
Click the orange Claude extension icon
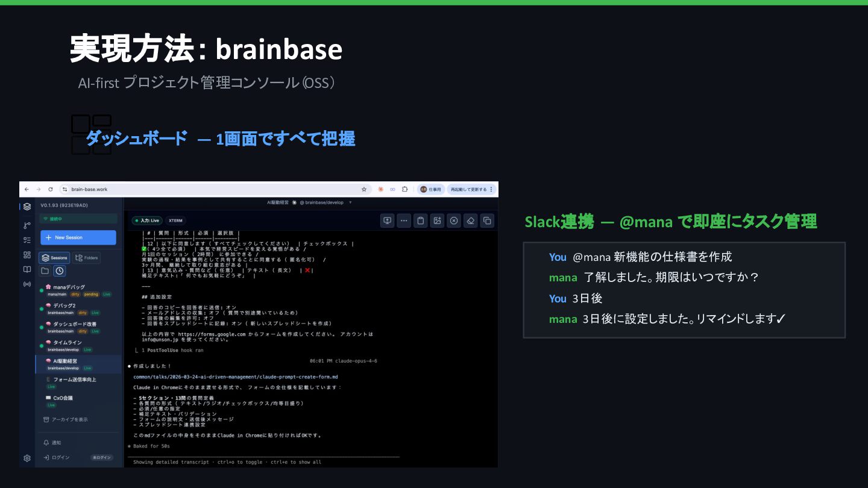coord(381,189)
